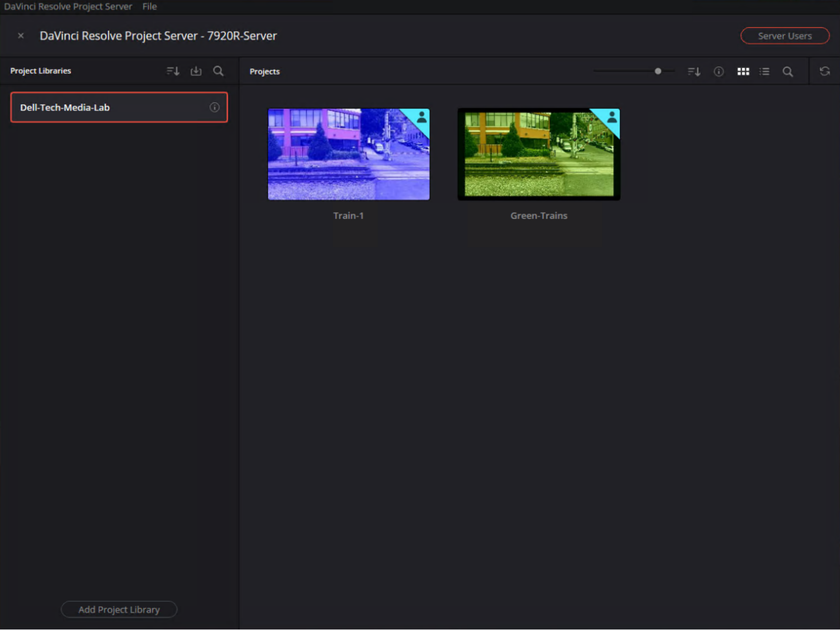The height and width of the screenshot is (630, 840).
Task: Refresh the project list
Action: pos(825,71)
